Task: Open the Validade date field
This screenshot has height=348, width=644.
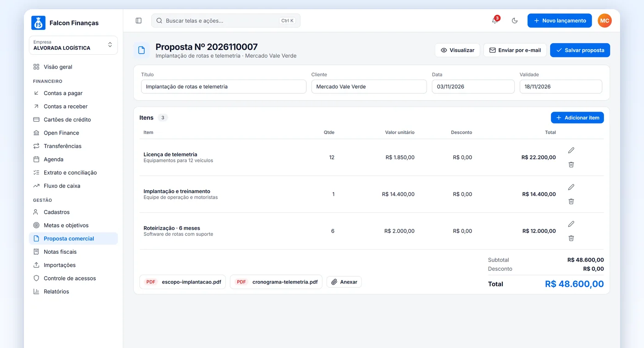Action: pyautogui.click(x=561, y=86)
